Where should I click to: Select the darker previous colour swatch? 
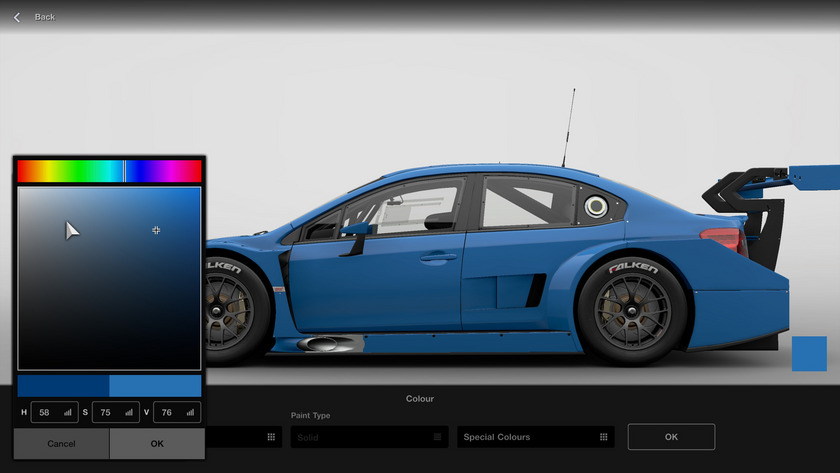[63, 386]
